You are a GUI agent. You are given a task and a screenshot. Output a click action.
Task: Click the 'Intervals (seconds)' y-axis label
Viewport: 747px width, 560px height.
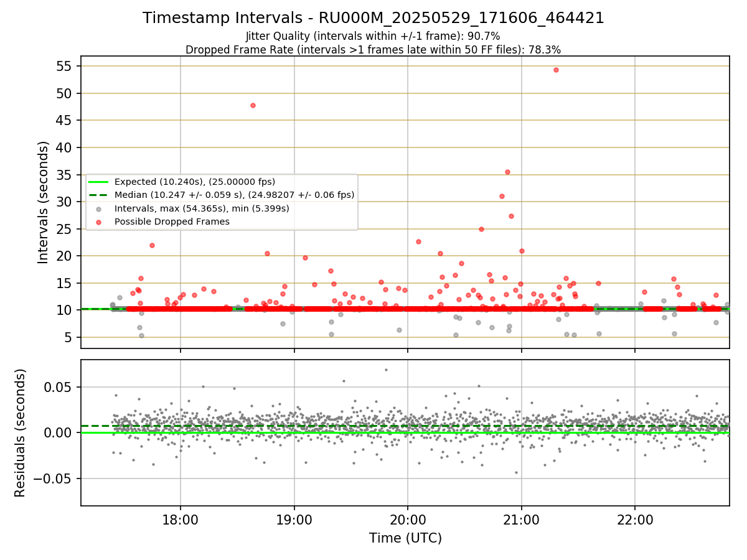[44, 202]
